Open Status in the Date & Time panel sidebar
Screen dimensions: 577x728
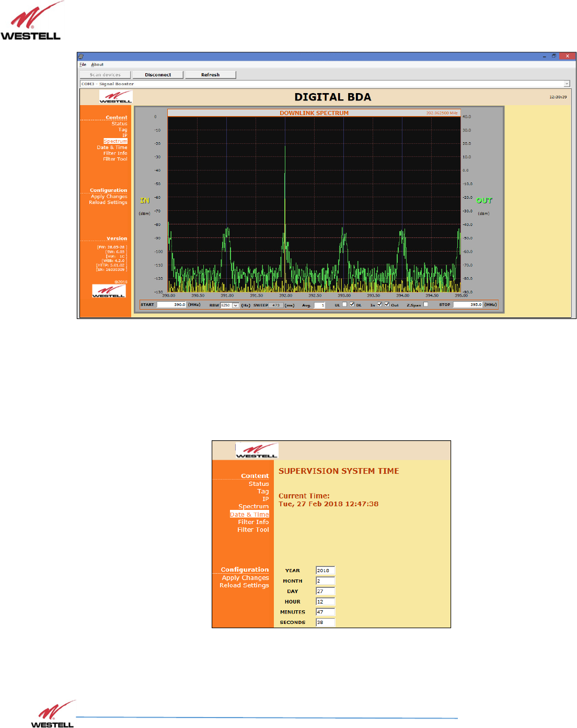coord(259,484)
